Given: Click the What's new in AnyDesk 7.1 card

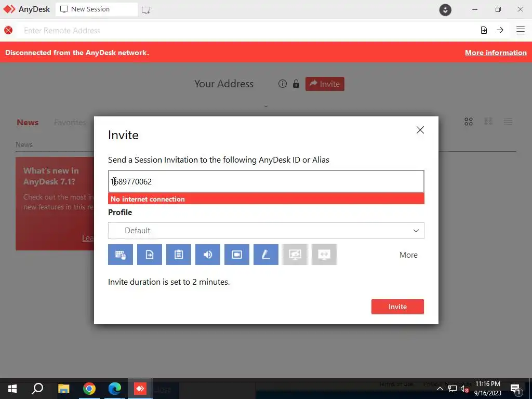Looking at the screenshot, I should [x=55, y=204].
